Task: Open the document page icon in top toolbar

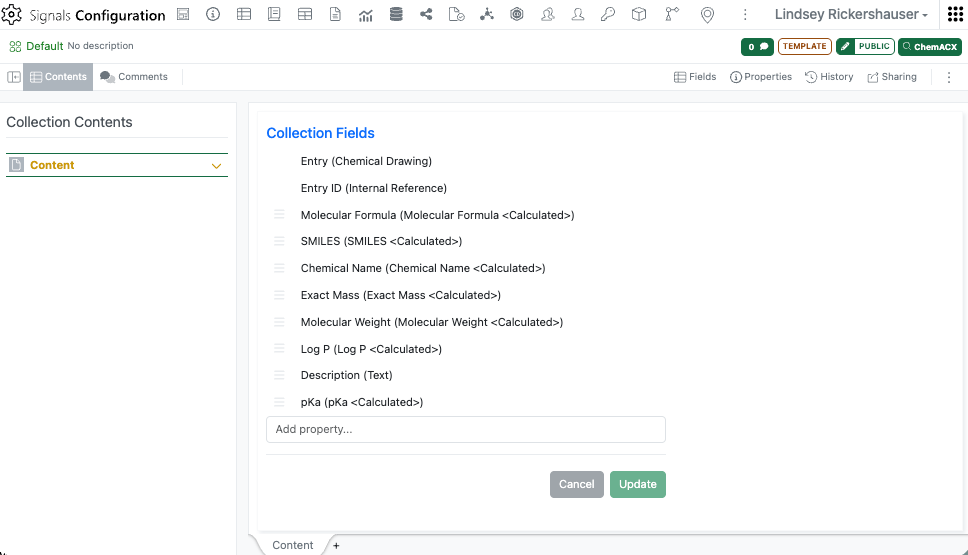Action: coord(335,14)
